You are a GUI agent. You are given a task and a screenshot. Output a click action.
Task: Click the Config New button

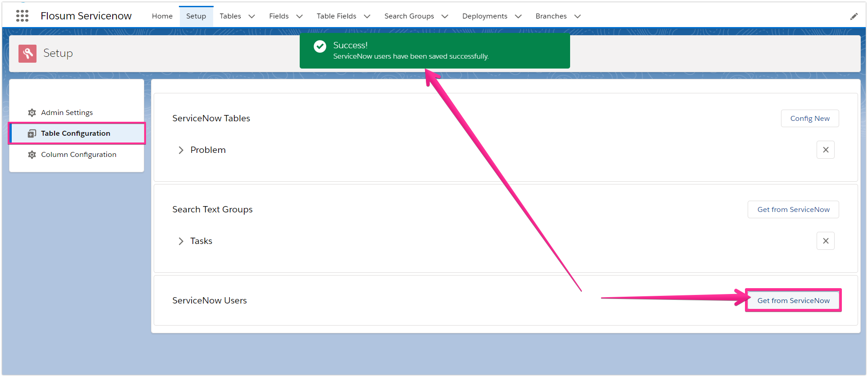(x=810, y=119)
